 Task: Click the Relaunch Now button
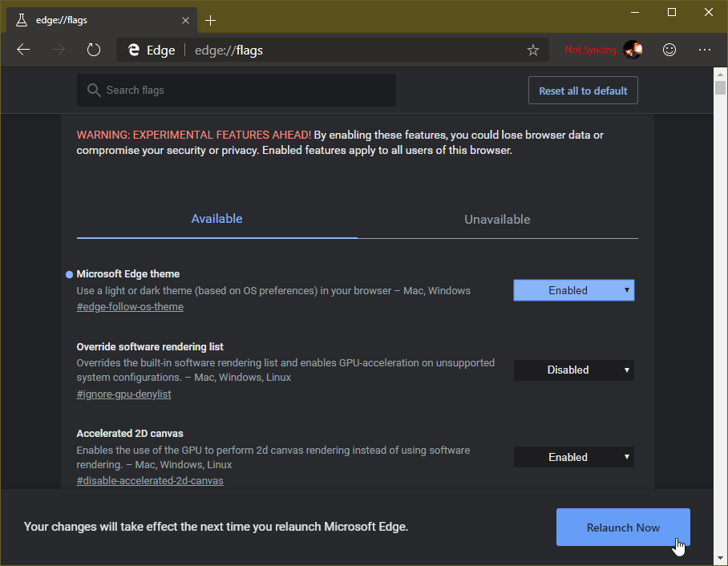click(623, 527)
